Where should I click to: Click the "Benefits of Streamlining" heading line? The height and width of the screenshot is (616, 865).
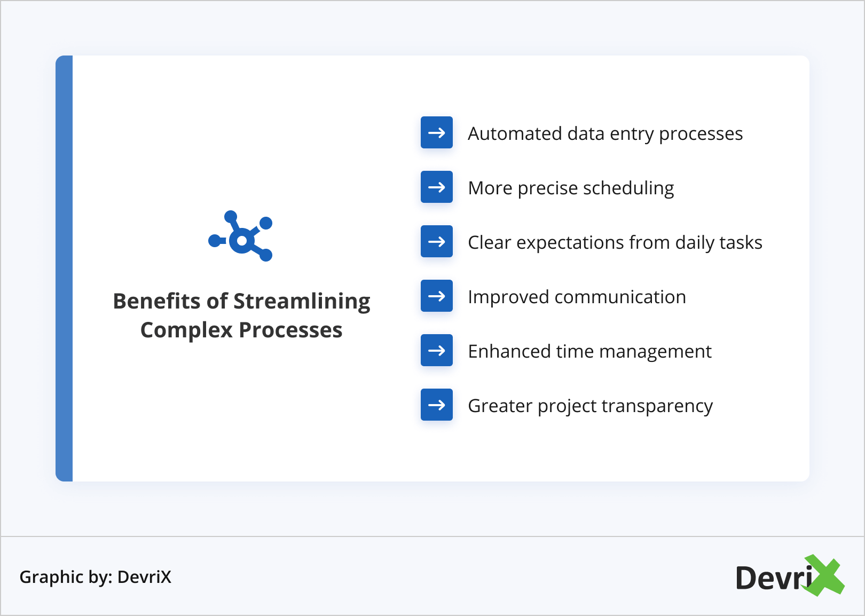point(241,301)
